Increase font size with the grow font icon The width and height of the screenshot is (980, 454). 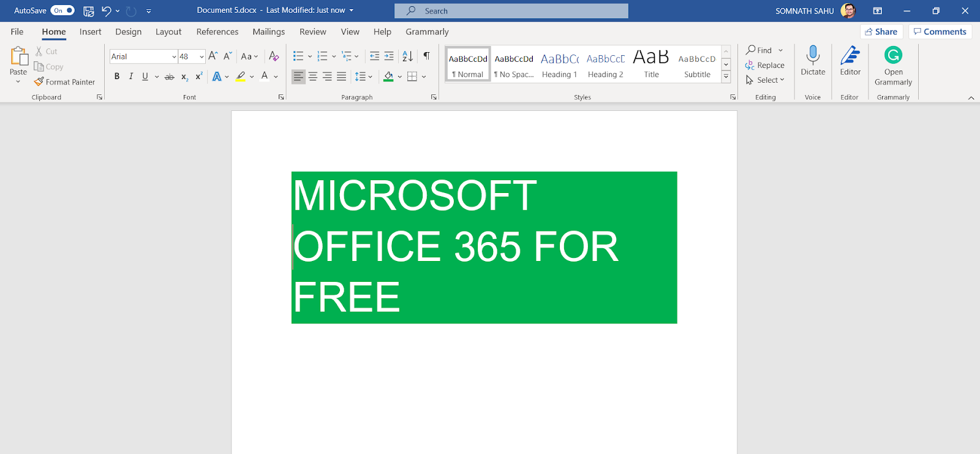pyautogui.click(x=213, y=56)
